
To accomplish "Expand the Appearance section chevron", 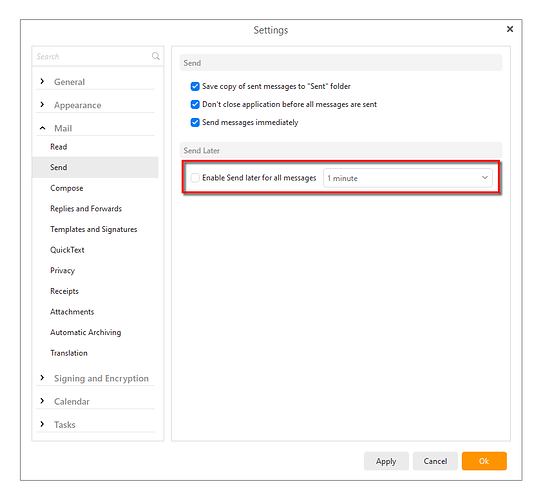I will coord(42,105).
